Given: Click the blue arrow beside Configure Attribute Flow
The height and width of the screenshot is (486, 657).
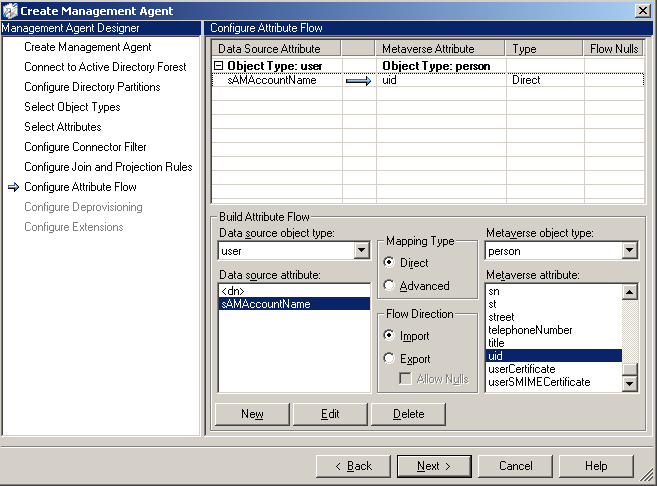Looking at the screenshot, I should click(13, 187).
